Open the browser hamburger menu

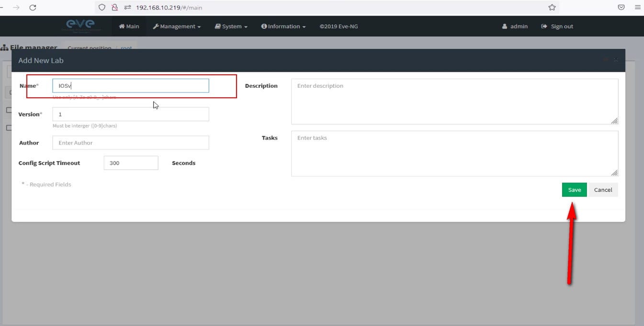click(637, 8)
